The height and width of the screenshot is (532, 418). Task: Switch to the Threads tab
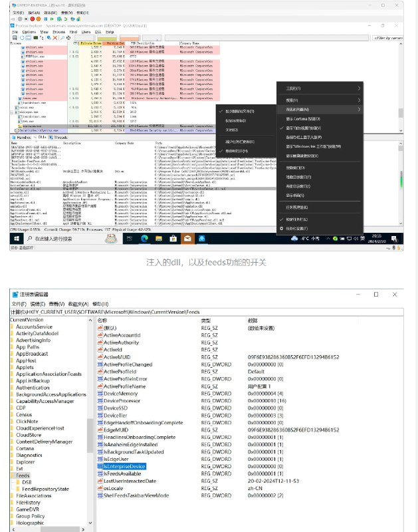[x=58, y=138]
